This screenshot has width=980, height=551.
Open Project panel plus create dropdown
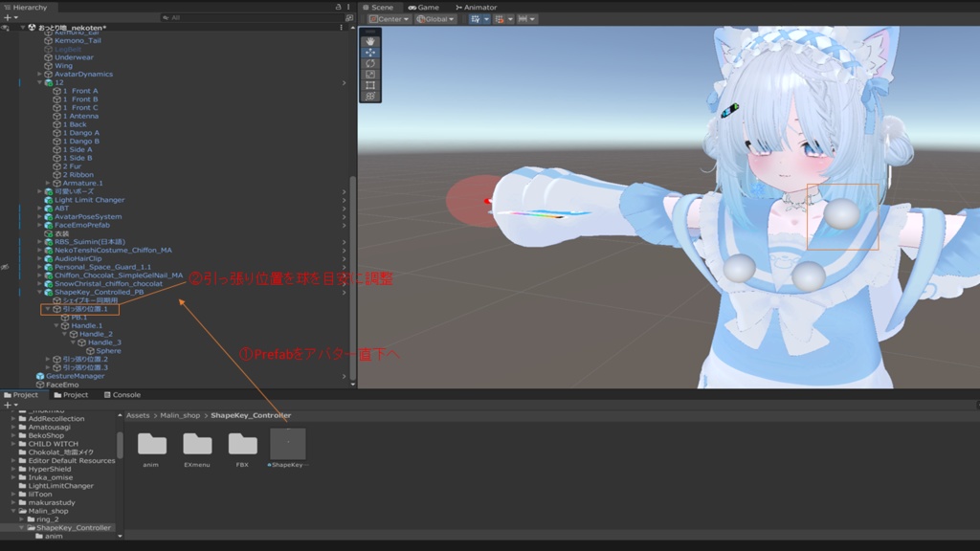click(x=11, y=405)
